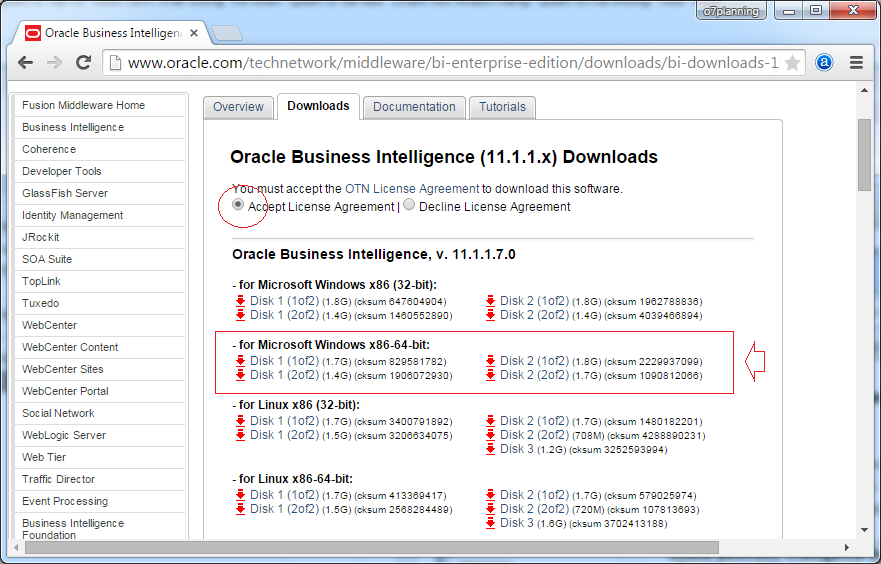The width and height of the screenshot is (881, 564).
Task: Download icon for Linux 64-bit Disk 2 (1of2)
Action: [491, 495]
